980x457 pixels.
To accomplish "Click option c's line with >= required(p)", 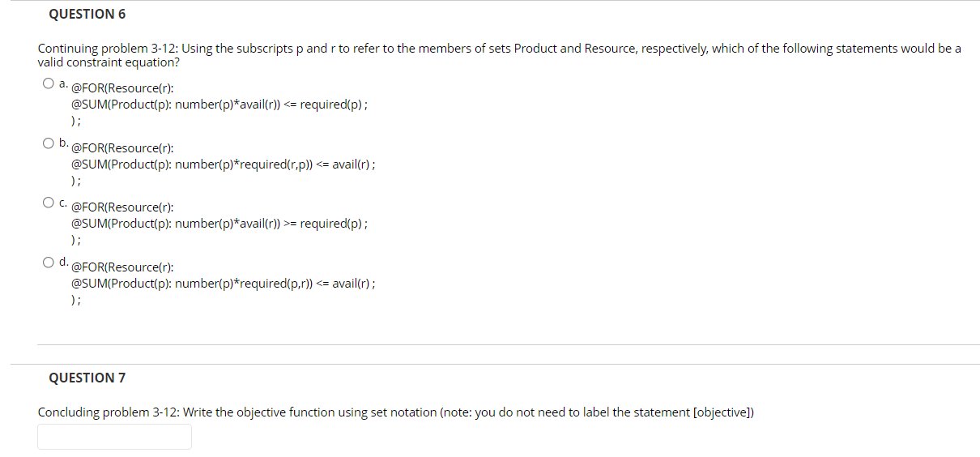I will pyautogui.click(x=221, y=224).
